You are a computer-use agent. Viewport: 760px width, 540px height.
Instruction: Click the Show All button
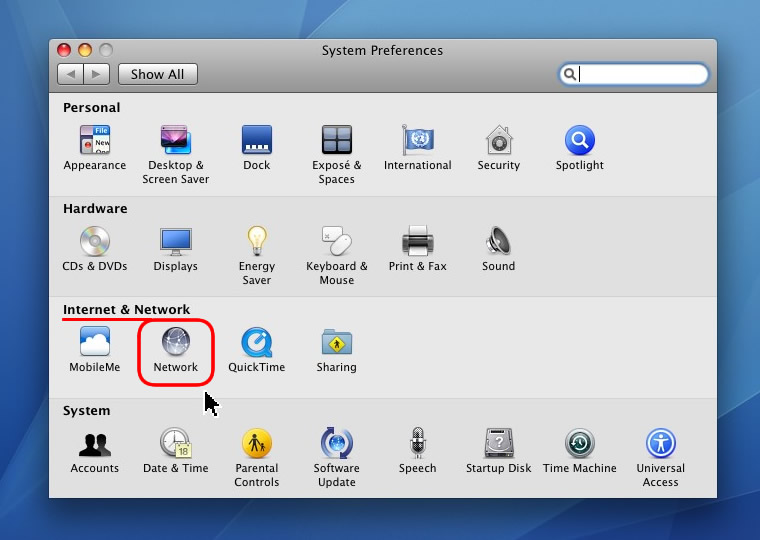157,74
